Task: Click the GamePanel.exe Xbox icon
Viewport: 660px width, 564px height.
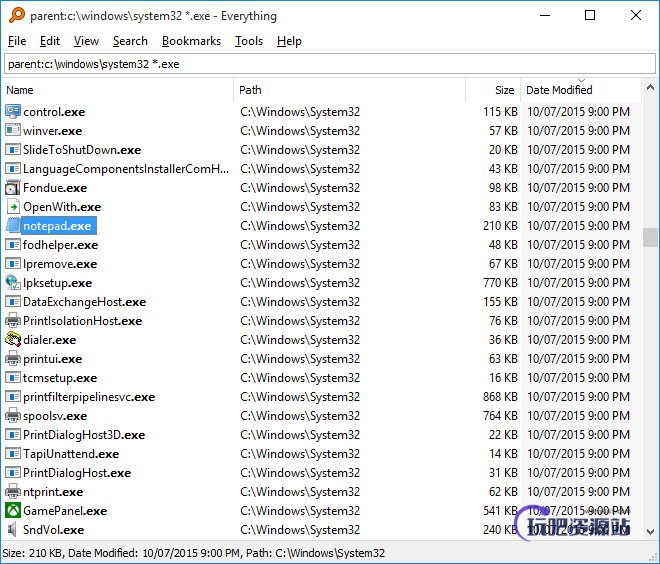Action: click(13, 511)
